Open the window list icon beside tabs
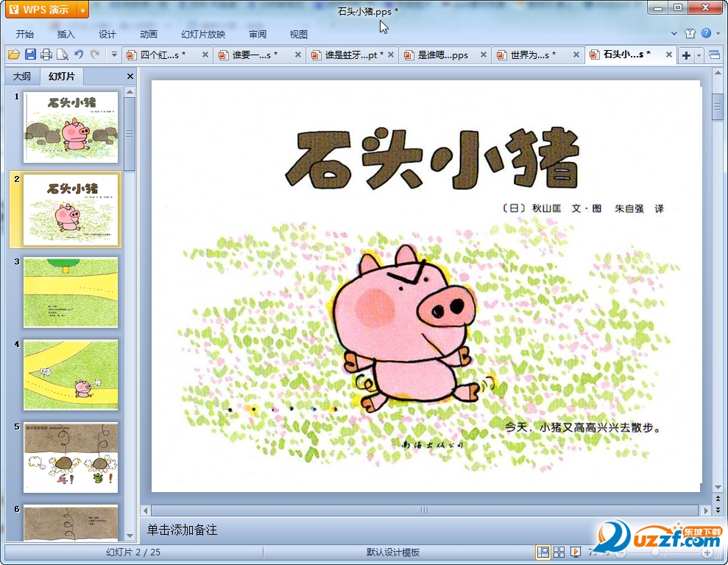 [x=714, y=55]
